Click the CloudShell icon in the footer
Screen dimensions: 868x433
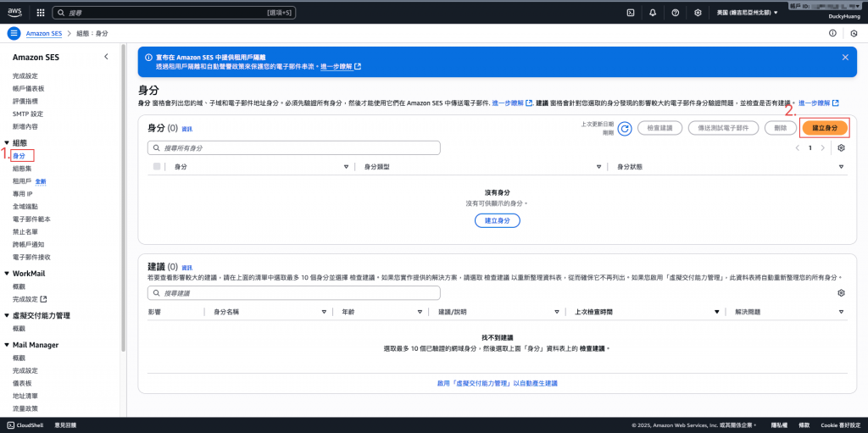point(10,425)
